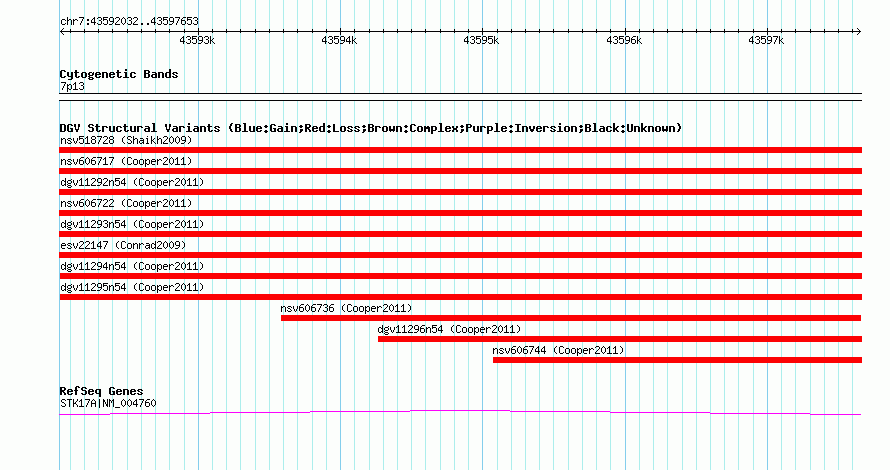This screenshot has width=890, height=470.
Task: Click red bar below dgv11294n54 label
Action: (460, 276)
